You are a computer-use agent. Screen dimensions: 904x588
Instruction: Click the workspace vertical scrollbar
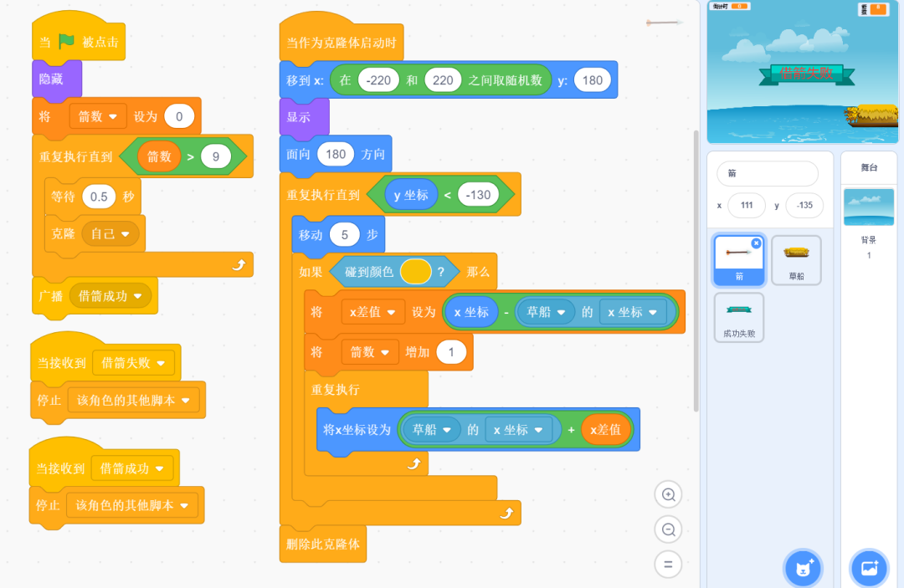pyautogui.click(x=696, y=268)
